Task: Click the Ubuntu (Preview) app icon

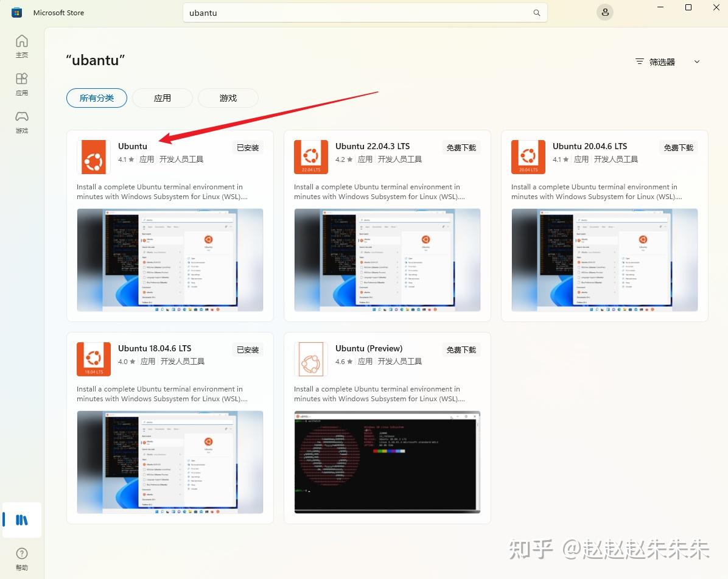Action: 311,359
